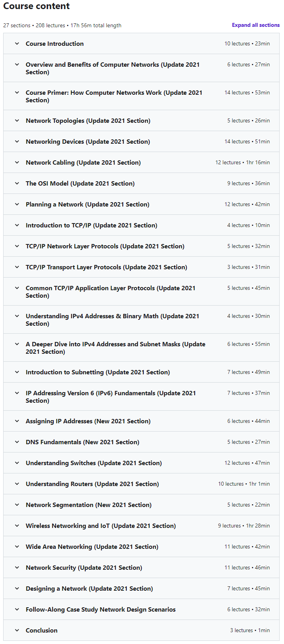
Task: Click chevron for Wireless Networking and IoT
Action: 17,526
